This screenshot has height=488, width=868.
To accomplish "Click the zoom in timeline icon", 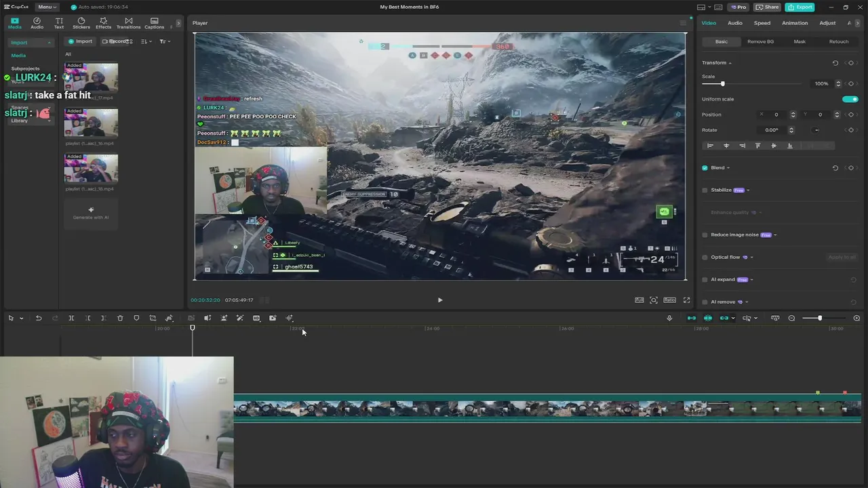I will coord(856,318).
